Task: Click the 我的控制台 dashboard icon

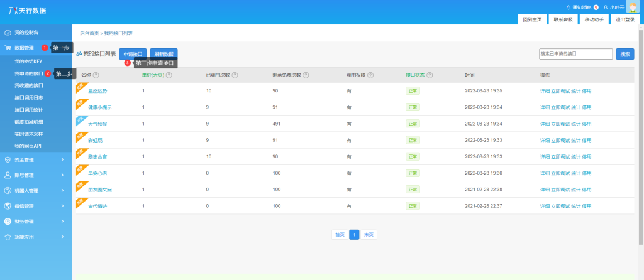Action: pyautogui.click(x=8, y=32)
